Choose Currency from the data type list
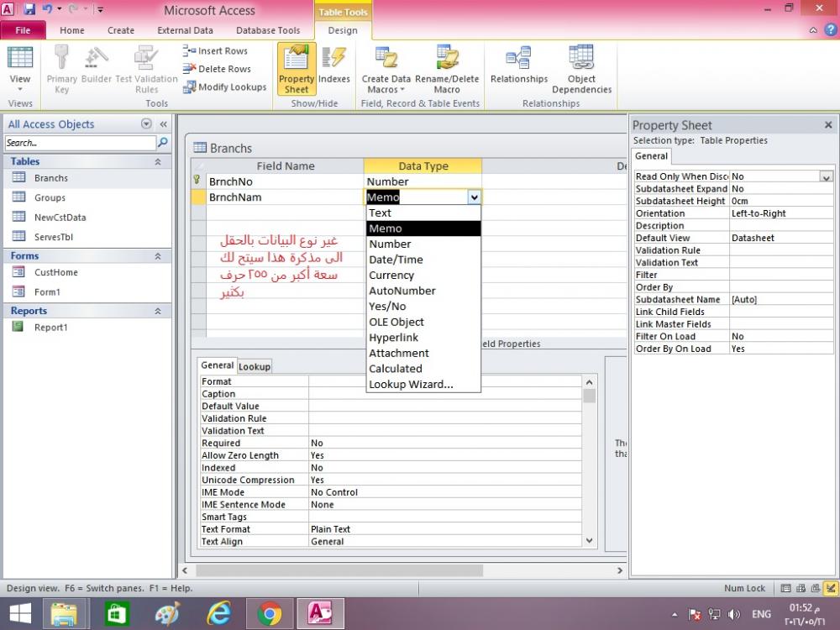The image size is (840, 630). [423, 275]
